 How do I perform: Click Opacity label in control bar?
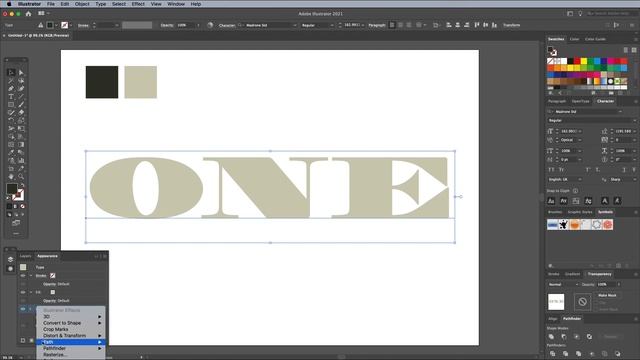[x=167, y=25]
